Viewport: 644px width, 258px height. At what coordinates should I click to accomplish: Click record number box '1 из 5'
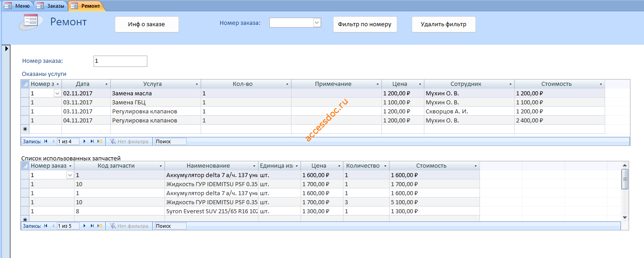pyautogui.click(x=68, y=226)
